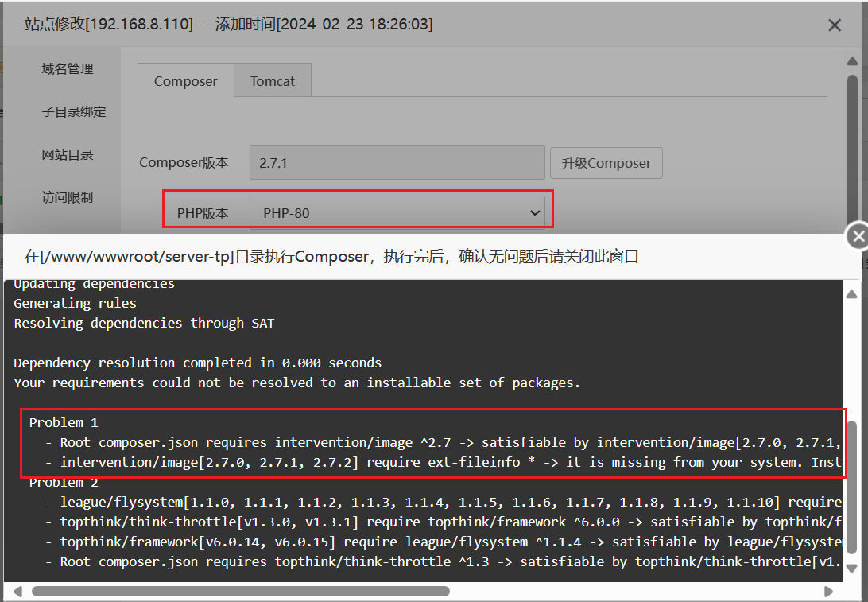Open 子目录绑定 in the sidebar
The height and width of the screenshot is (602, 868).
click(74, 112)
